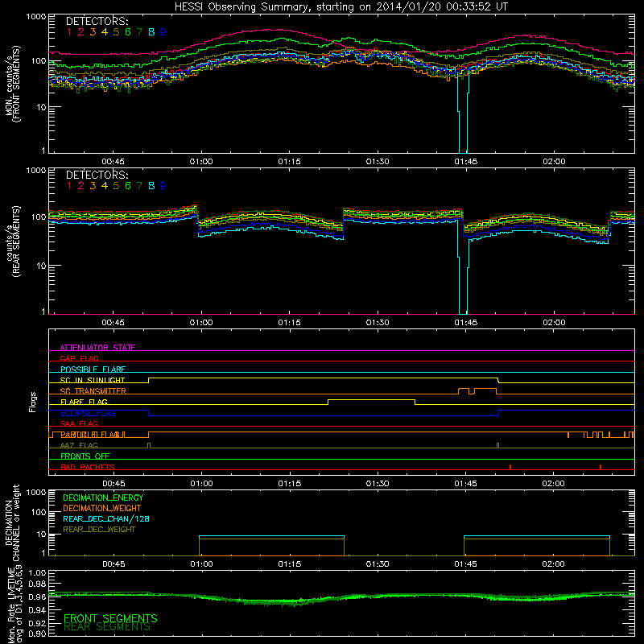Click the raised FLARE_FLAG step segment in flags plot
644x644 pixels.
[371, 399]
